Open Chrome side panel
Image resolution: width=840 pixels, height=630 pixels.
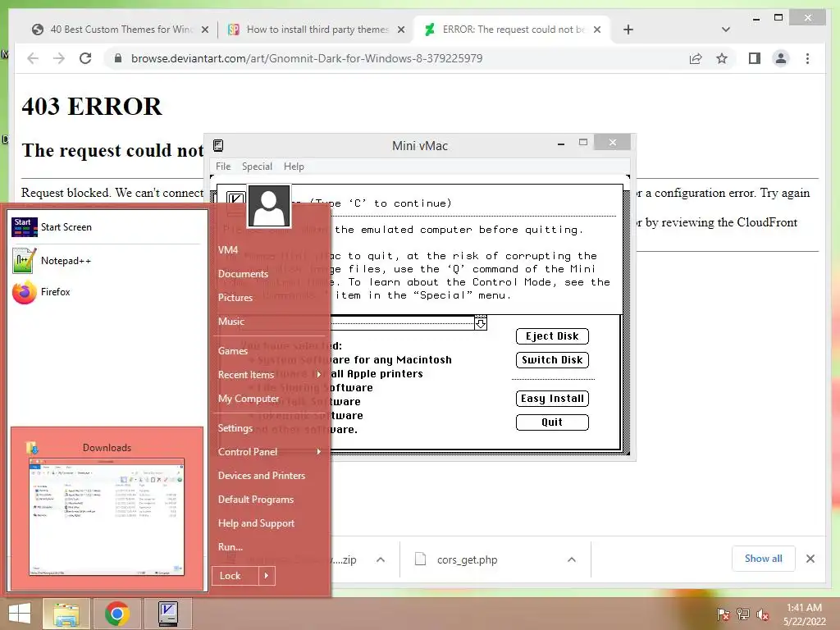[x=755, y=58]
